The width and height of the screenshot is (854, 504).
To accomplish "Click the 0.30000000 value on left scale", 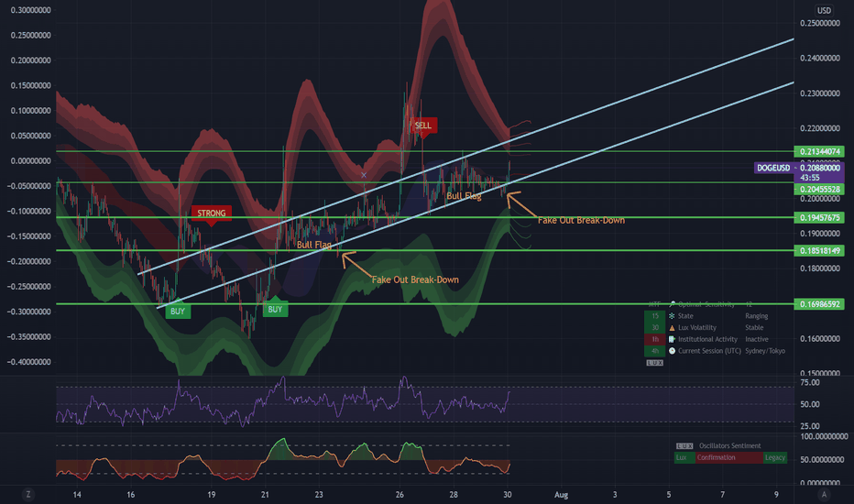I will click(x=30, y=10).
